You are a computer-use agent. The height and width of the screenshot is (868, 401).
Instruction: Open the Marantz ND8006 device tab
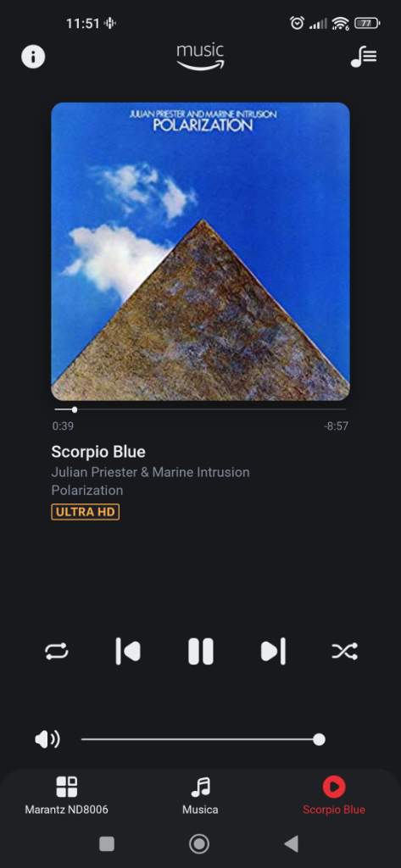[66, 795]
